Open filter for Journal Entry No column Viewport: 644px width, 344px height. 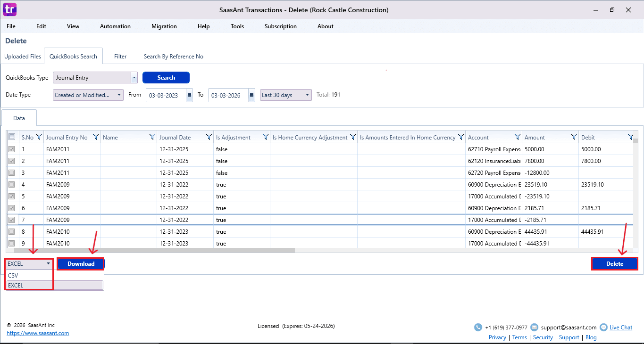(x=96, y=137)
